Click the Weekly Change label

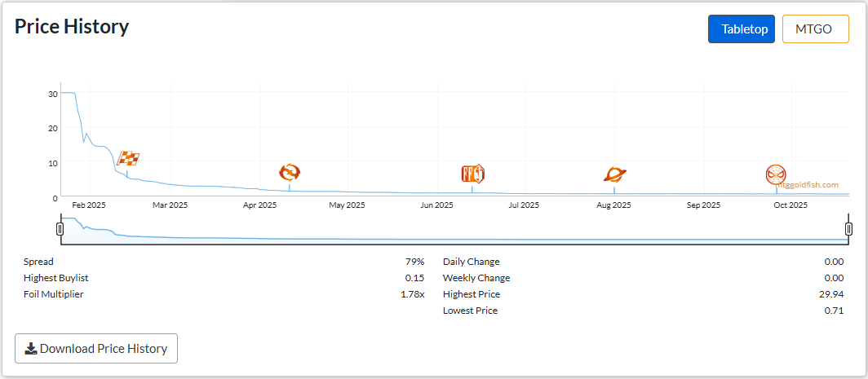click(x=476, y=278)
